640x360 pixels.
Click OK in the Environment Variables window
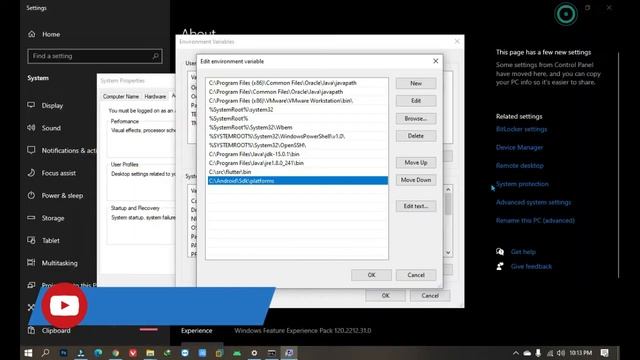[385, 296]
